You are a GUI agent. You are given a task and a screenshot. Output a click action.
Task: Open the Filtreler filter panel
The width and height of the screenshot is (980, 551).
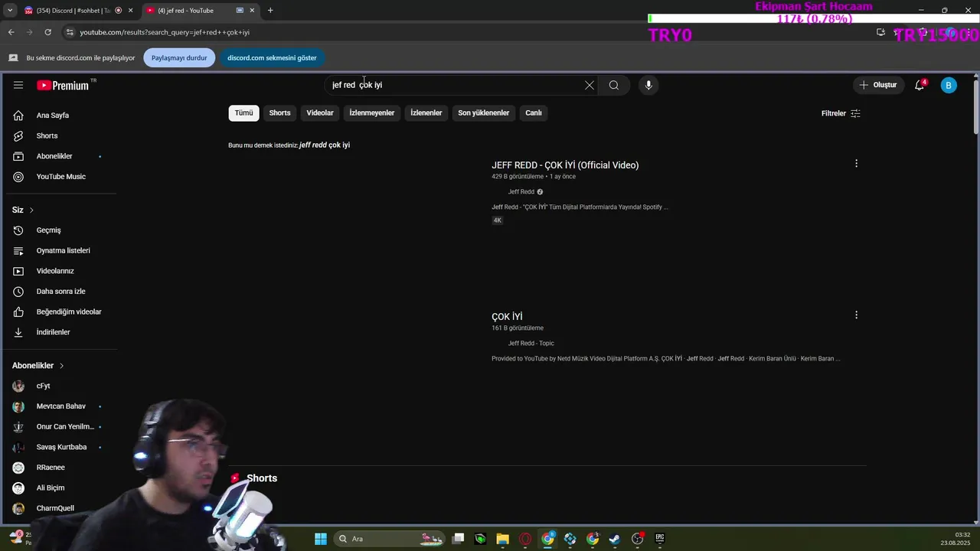(x=841, y=113)
